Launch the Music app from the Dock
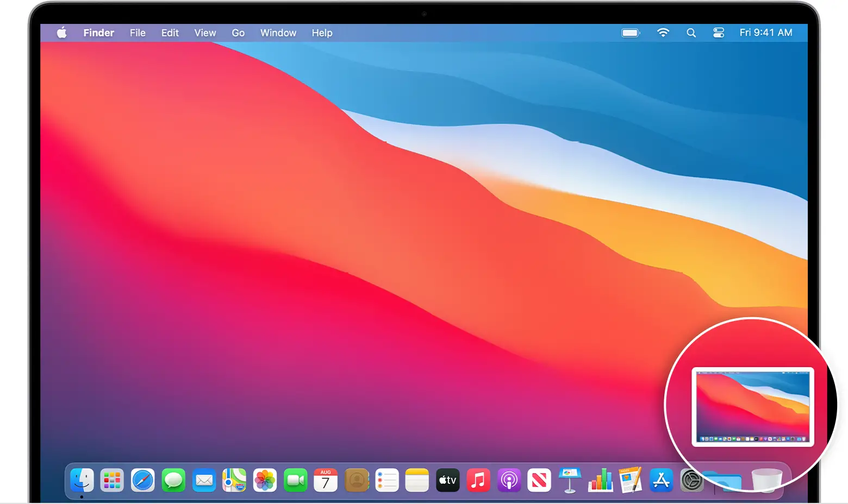This screenshot has width=848, height=504. pos(478,480)
